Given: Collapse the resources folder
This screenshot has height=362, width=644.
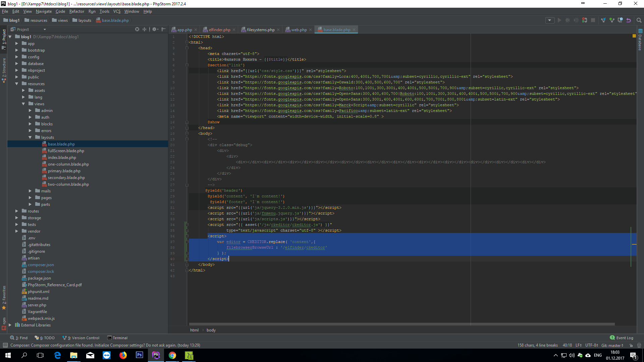Looking at the screenshot, I should [x=16, y=84].
